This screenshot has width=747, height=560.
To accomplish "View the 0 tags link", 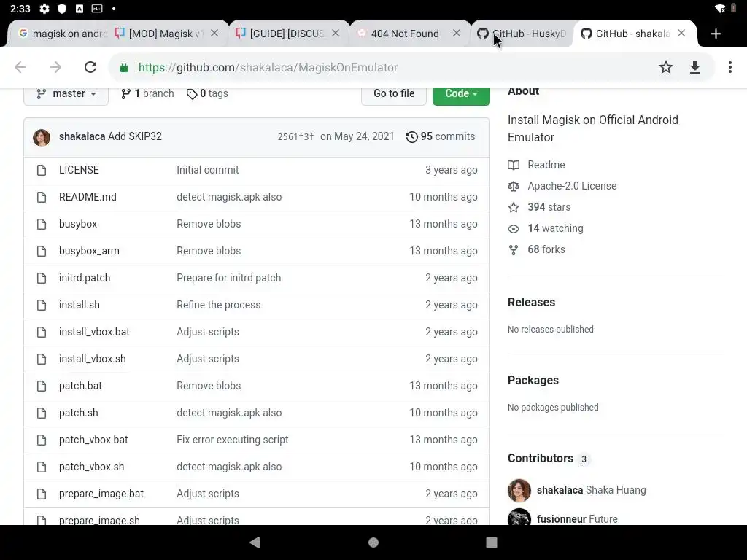I will (x=207, y=93).
